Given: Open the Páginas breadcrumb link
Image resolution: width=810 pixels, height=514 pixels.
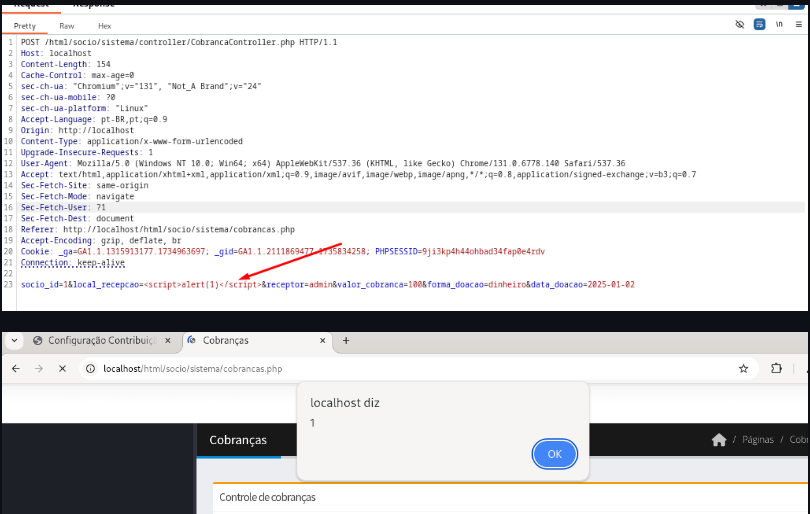Looking at the screenshot, I should point(758,440).
